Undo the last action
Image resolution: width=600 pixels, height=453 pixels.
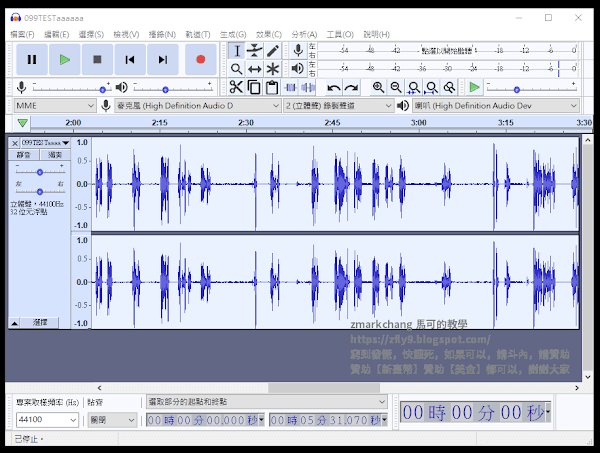click(x=334, y=88)
